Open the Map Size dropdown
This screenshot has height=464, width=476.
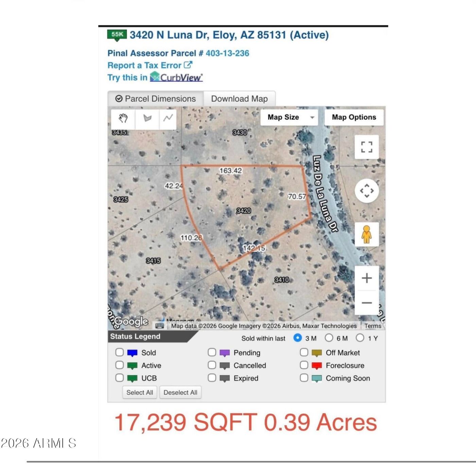coord(289,117)
